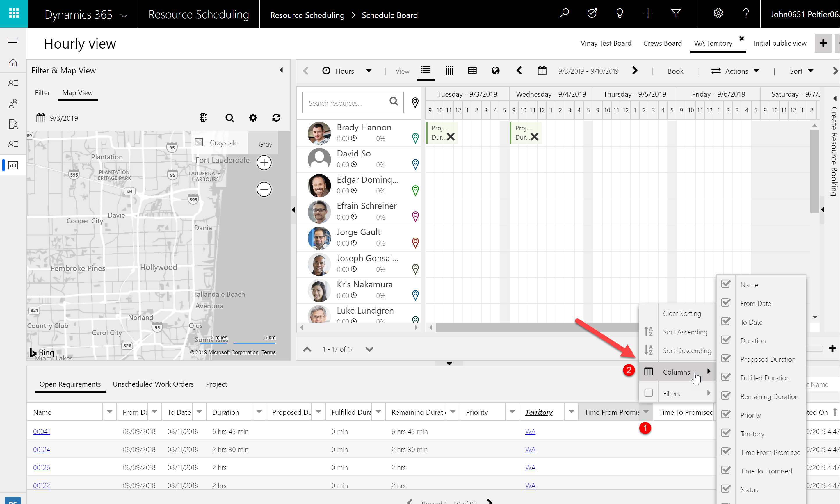Enable the Grayscale map checkbox
Screen dimensions: 840x504
click(199, 142)
